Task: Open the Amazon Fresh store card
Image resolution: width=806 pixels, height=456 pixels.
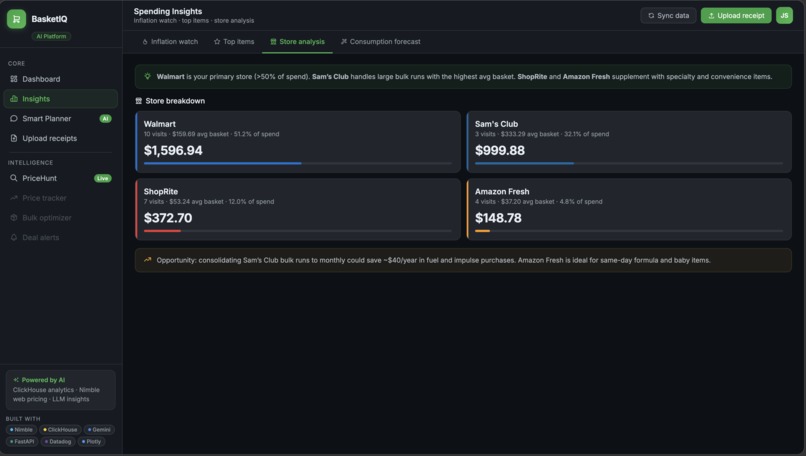Action: point(629,209)
